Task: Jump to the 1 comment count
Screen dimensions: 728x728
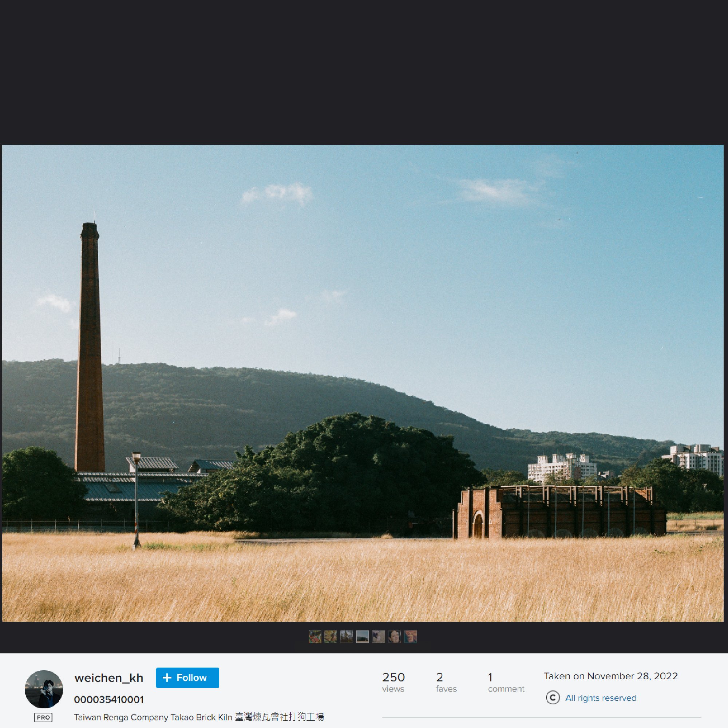Action: [506, 682]
